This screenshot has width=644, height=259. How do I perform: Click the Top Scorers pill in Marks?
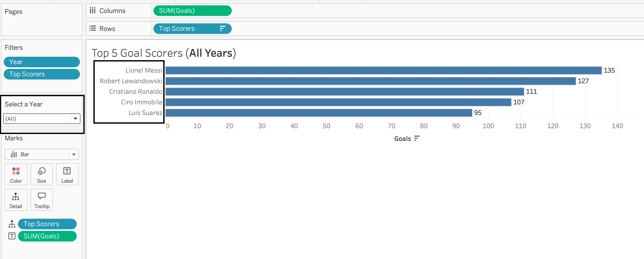pos(47,224)
